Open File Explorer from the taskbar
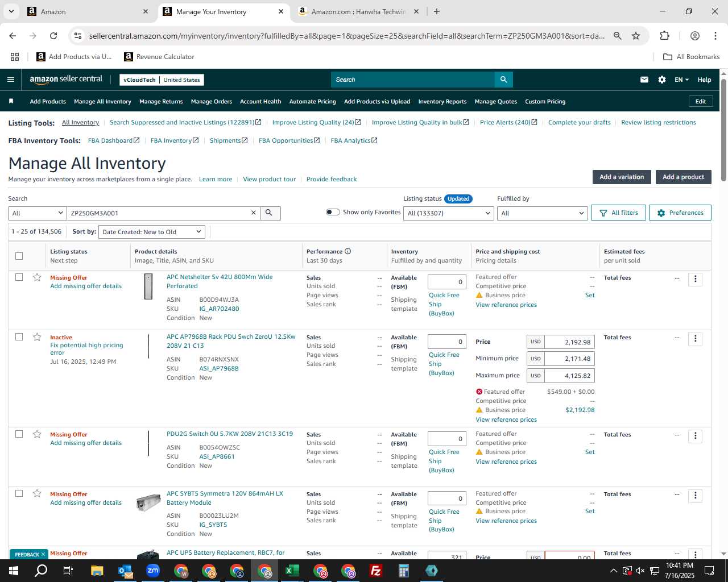728x582 pixels. click(x=97, y=571)
